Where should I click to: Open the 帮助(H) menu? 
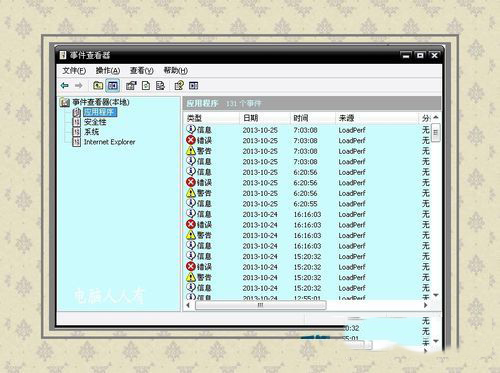coord(176,71)
